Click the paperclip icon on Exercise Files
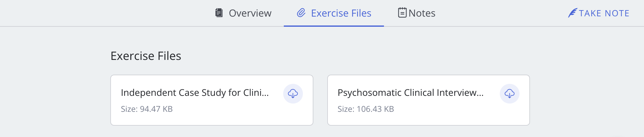 [301, 13]
